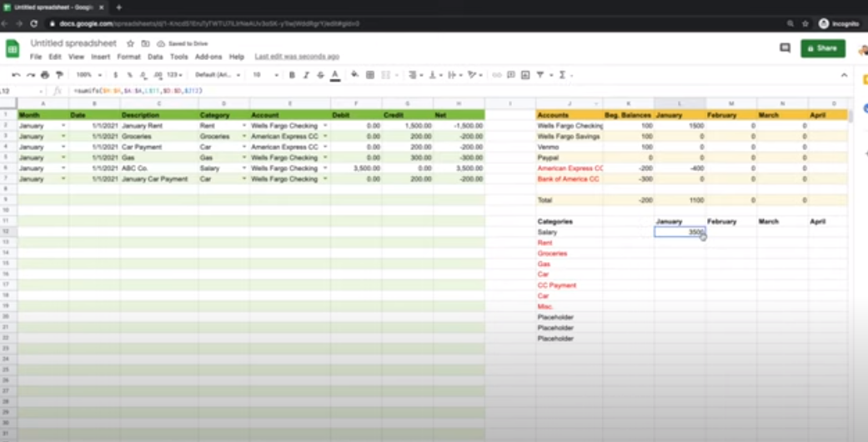Open the View menu
This screenshot has width=868, height=442.
tap(77, 57)
